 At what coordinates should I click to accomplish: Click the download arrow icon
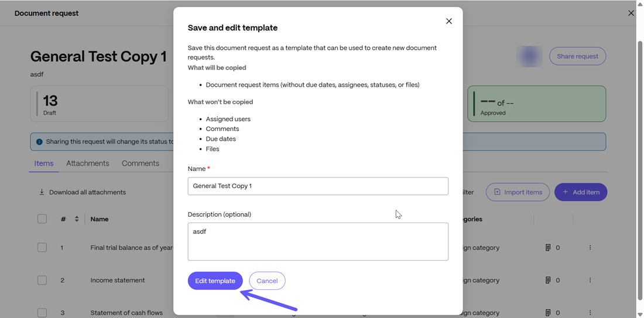point(42,192)
